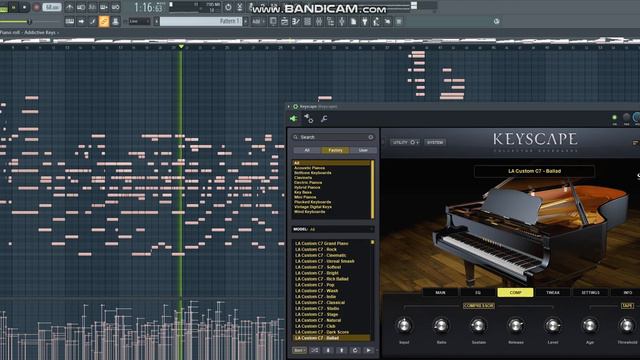Viewport: 640px width, 360px height.
Task: Open the Line snap dropdown
Action: point(139,21)
